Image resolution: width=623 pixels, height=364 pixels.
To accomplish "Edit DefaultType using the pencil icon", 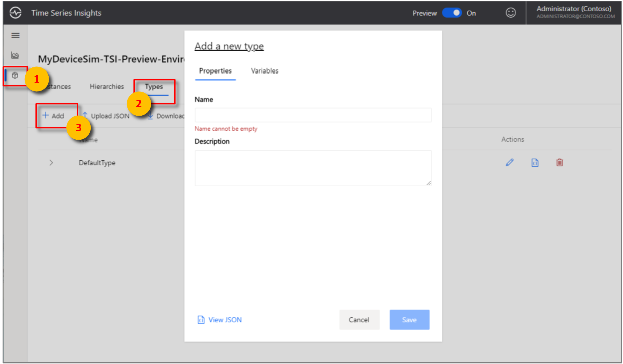I will pyautogui.click(x=509, y=162).
